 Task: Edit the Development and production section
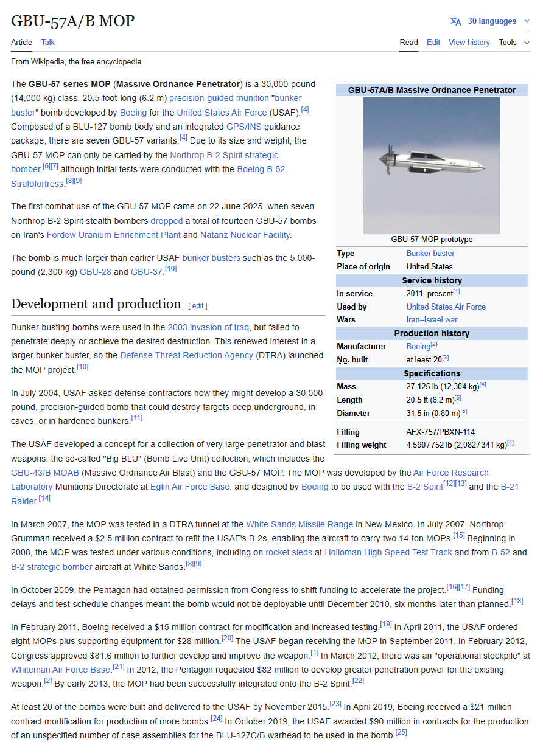198,306
